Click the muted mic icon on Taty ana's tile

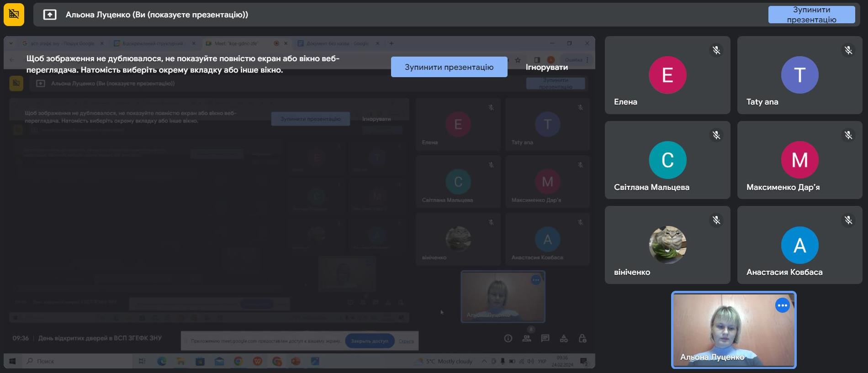coord(848,50)
